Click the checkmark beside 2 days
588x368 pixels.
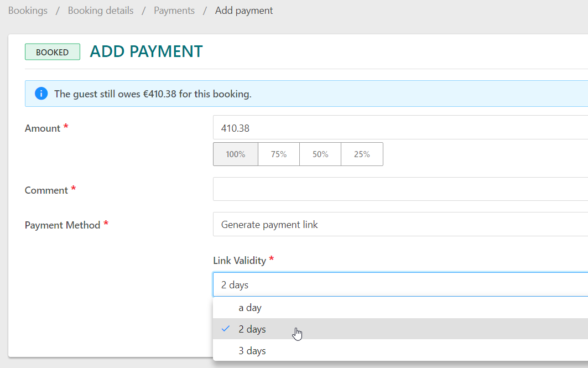pyautogui.click(x=226, y=329)
